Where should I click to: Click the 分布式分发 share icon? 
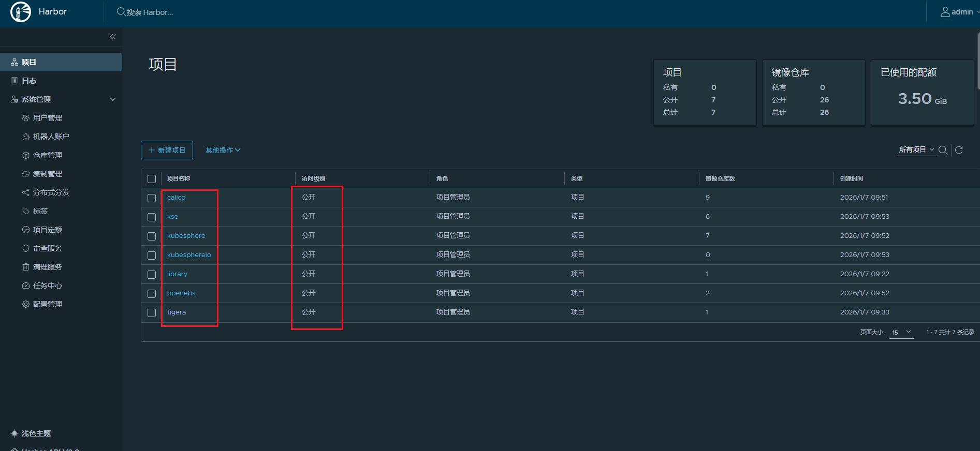[26, 192]
